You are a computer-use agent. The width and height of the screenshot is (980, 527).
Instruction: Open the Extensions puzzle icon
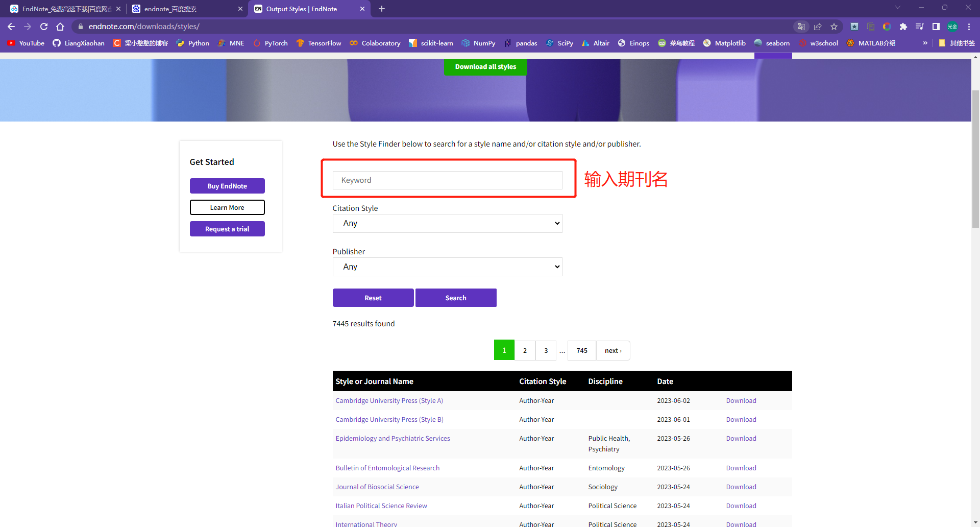903,27
